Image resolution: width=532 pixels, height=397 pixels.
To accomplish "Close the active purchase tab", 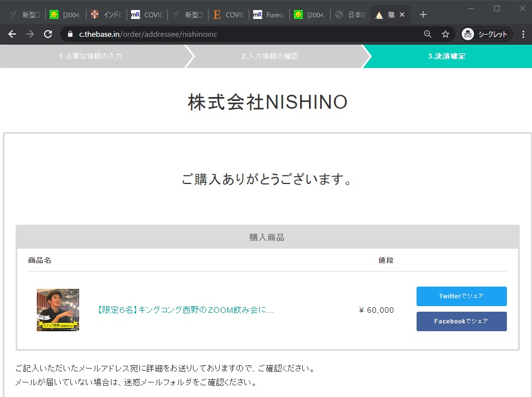I will 402,14.
